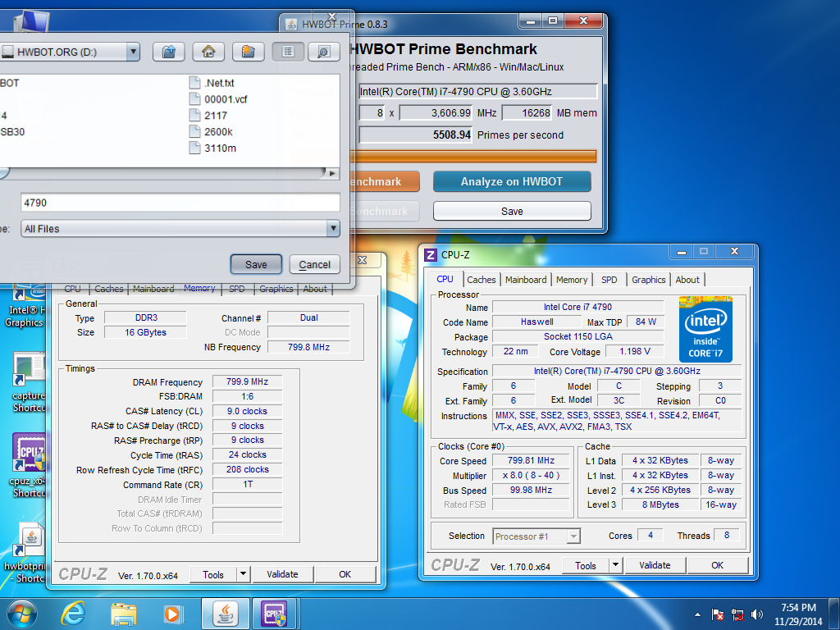Open the network tray icon
The image size is (840, 630).
tap(737, 614)
